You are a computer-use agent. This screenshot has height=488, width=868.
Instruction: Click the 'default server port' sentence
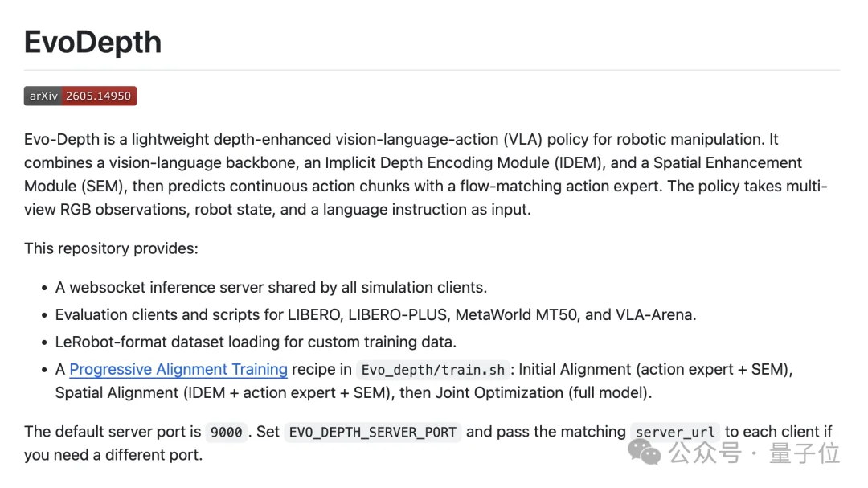pos(428,443)
